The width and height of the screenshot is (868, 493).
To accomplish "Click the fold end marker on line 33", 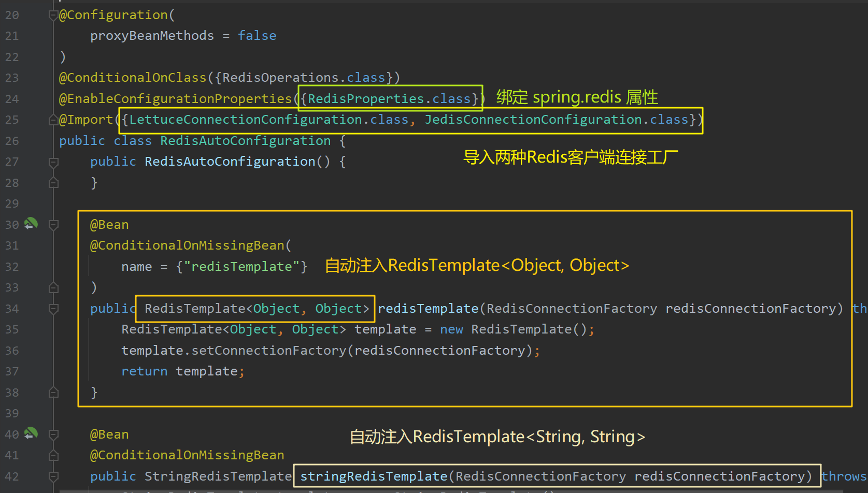I will click(53, 287).
